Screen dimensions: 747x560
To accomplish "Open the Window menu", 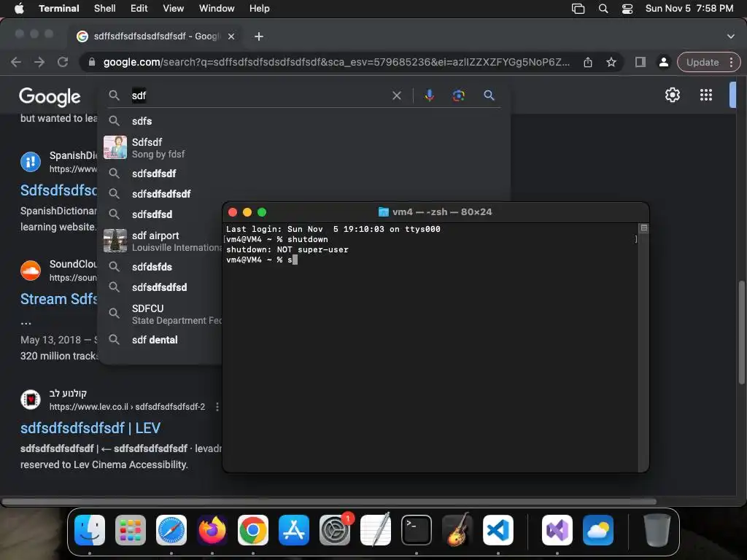I will coord(216,9).
